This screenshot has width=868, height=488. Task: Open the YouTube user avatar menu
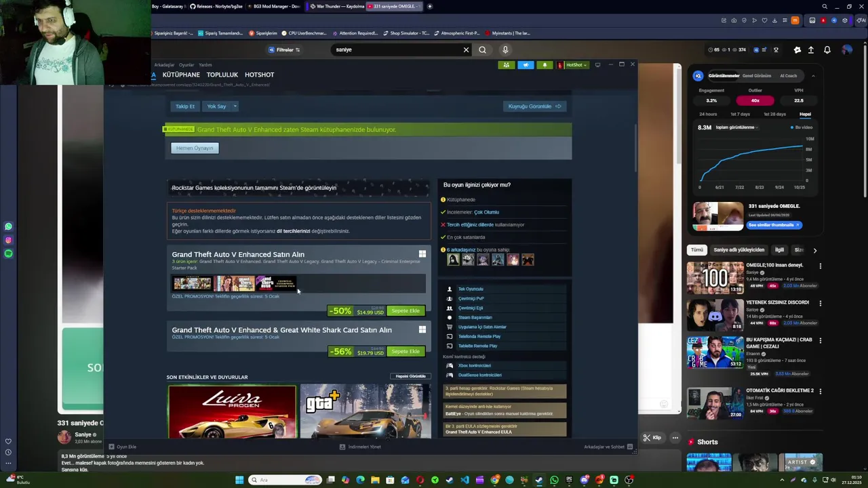(x=846, y=49)
